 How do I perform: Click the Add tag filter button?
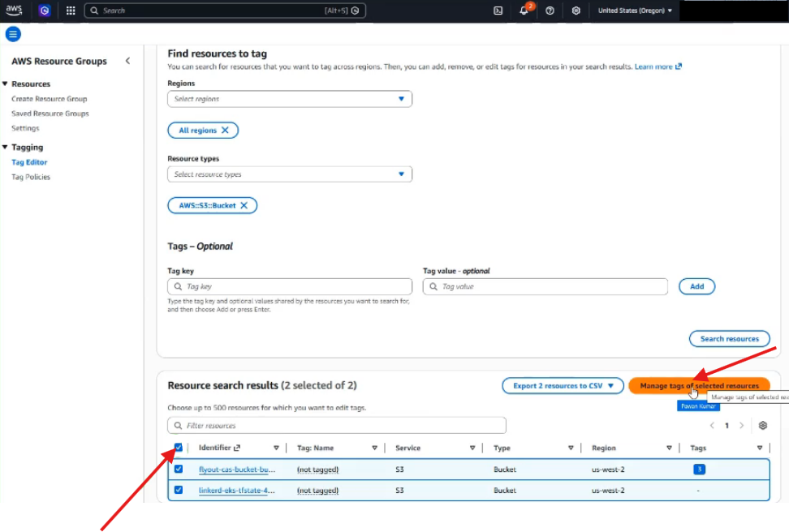[696, 286]
